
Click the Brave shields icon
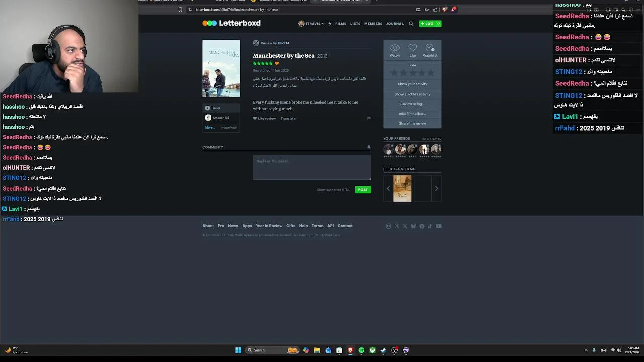click(x=444, y=9)
